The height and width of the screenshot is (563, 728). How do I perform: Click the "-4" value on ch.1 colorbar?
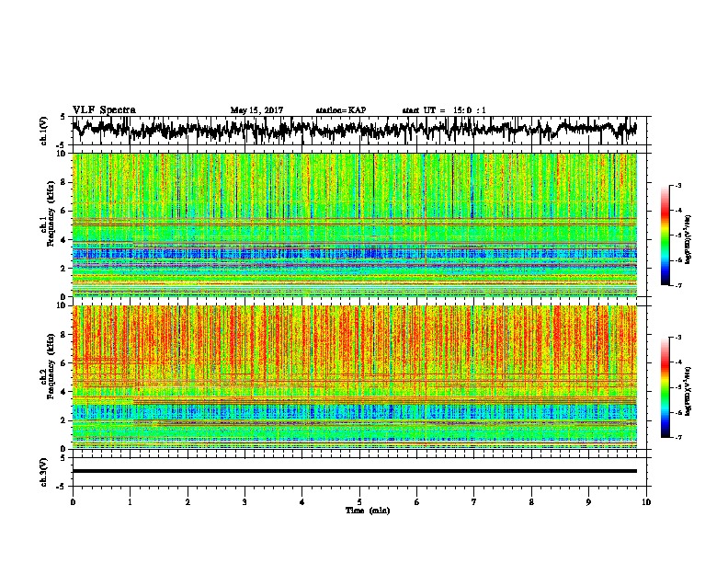[678, 211]
